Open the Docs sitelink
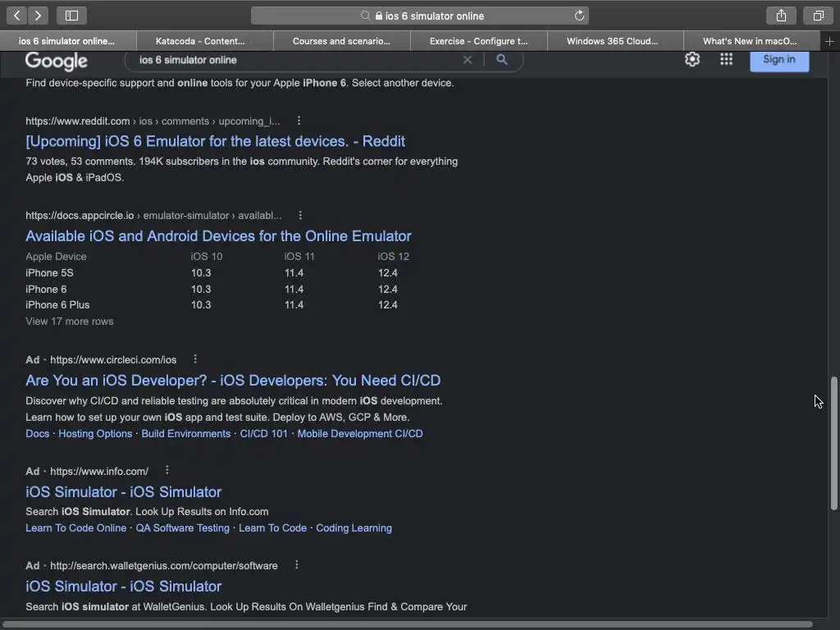This screenshot has height=630, width=840. pos(38,434)
